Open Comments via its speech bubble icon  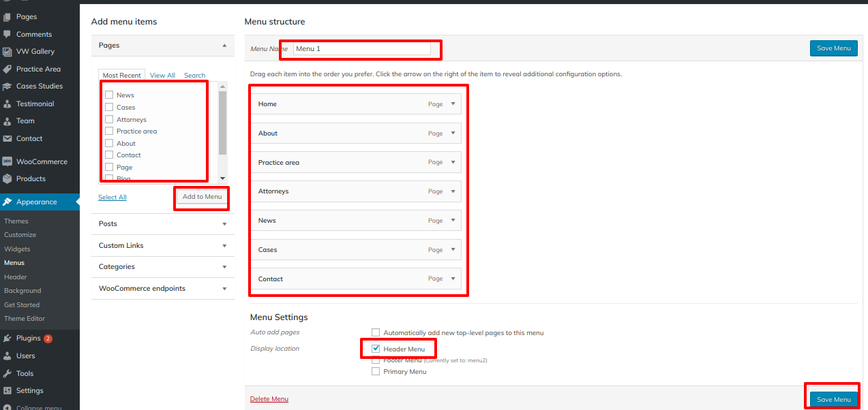coord(8,34)
